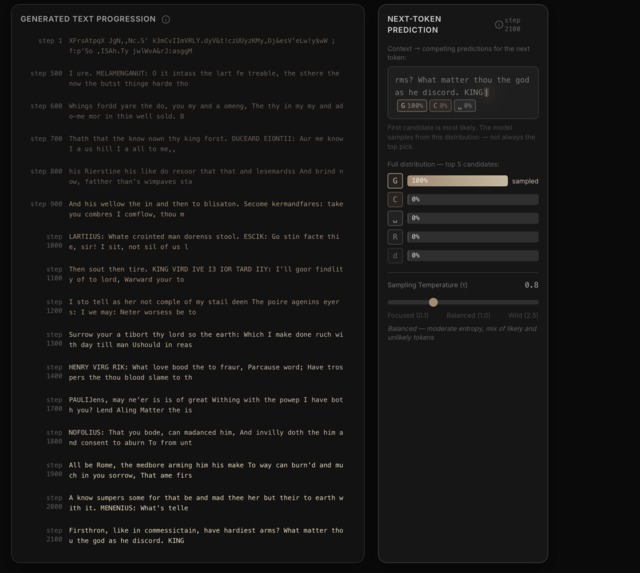Select step 1400 row 'HENRY VIRG RIK'
This screenshot has width=640, height=573.
coord(187,372)
